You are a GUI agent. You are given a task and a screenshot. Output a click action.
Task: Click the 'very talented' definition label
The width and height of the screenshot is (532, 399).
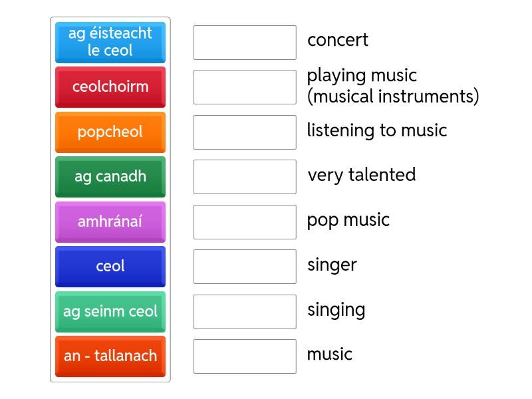362,175
